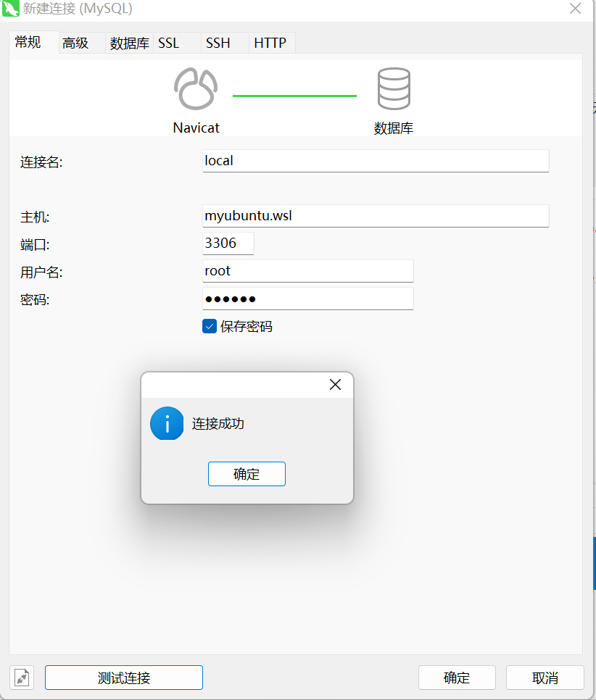Click the username field containing root
The image size is (596, 700).
(x=308, y=271)
